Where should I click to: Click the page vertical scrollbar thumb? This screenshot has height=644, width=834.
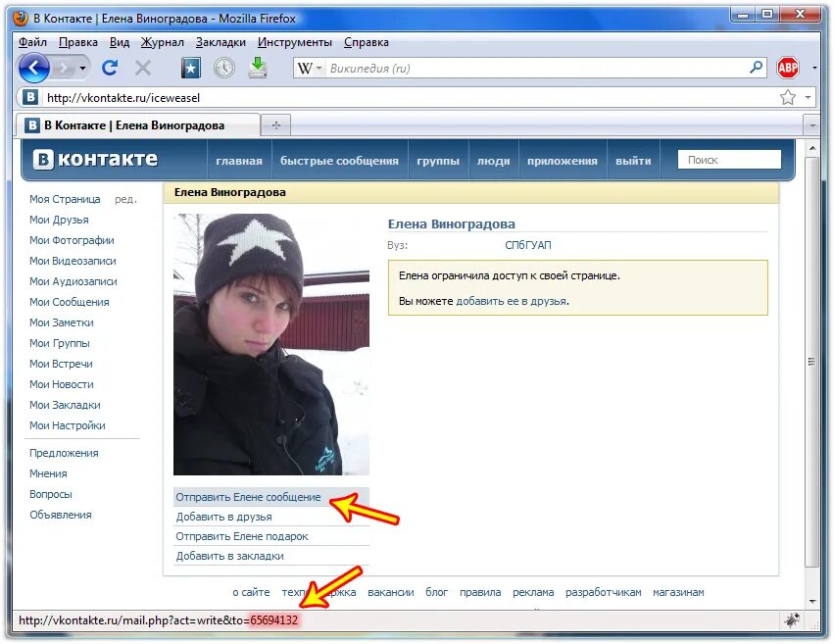(x=811, y=362)
